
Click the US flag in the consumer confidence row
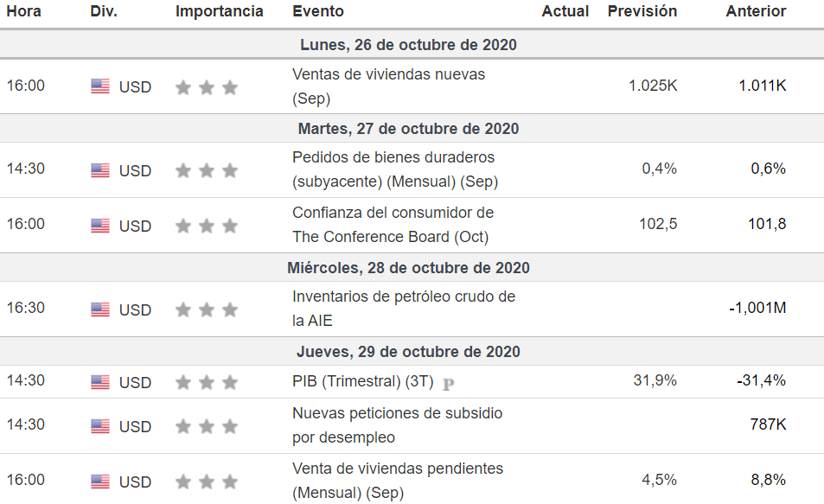tap(100, 226)
